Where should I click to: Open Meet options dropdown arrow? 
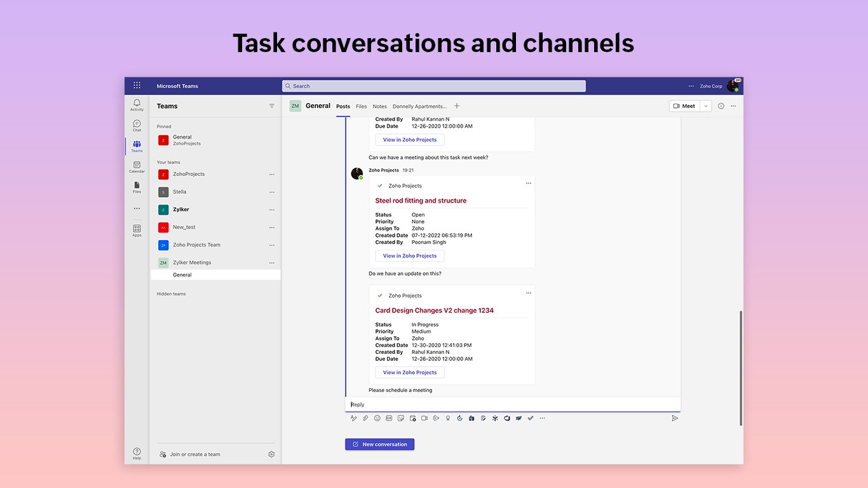point(705,106)
